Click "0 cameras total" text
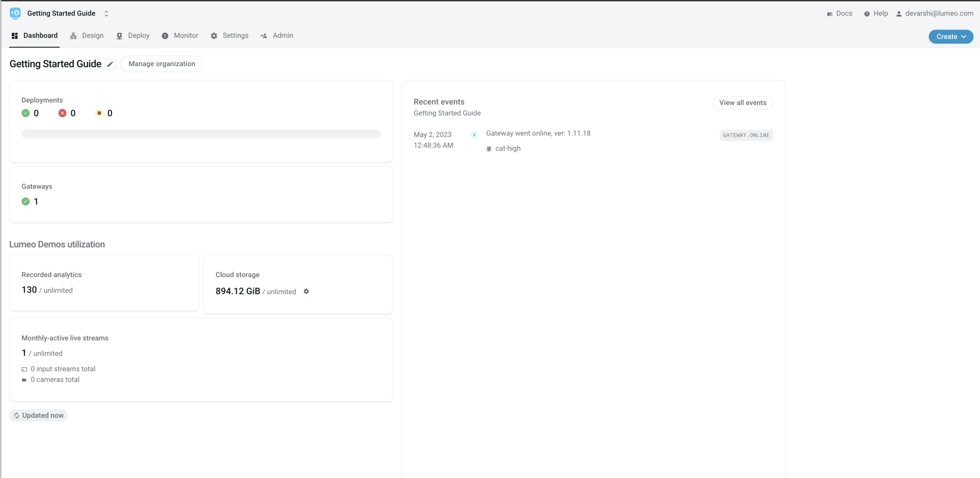The width and height of the screenshot is (980, 478). [55, 380]
